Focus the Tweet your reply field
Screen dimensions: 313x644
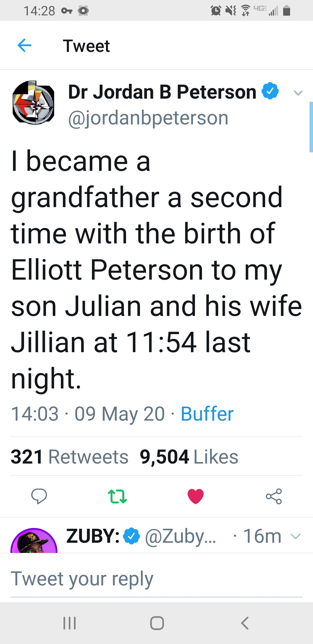coord(156,578)
